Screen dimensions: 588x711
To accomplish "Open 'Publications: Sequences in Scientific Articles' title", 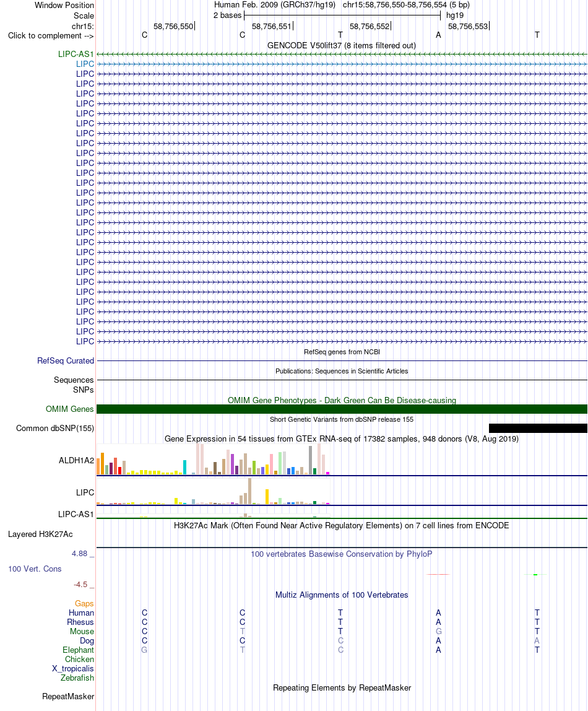I will pos(342,371).
